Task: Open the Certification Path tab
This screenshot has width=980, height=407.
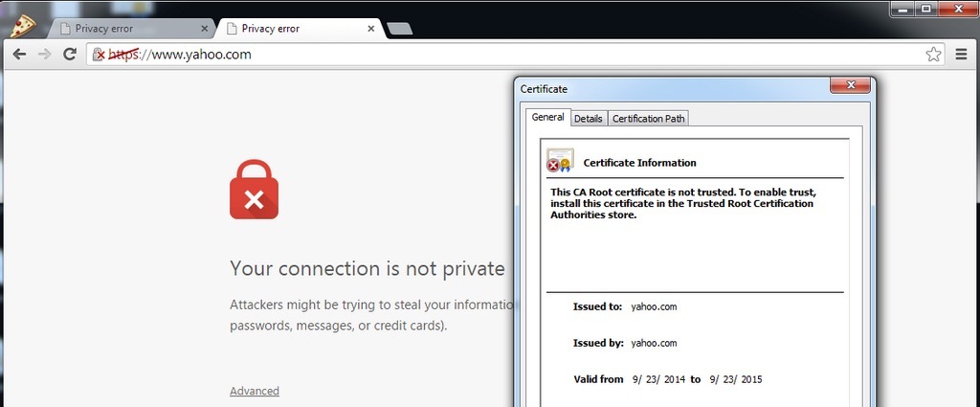Action: pyautogui.click(x=648, y=118)
